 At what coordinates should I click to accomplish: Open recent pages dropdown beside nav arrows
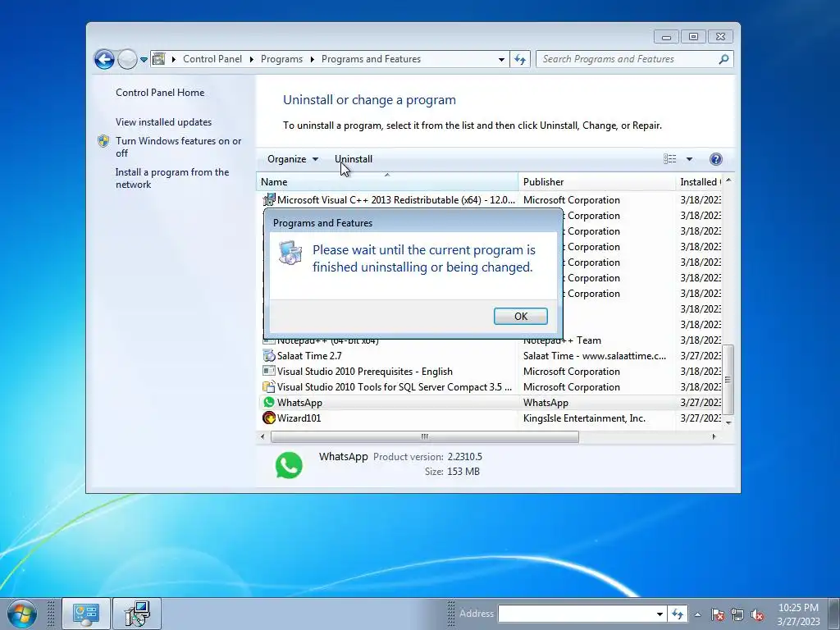click(144, 59)
